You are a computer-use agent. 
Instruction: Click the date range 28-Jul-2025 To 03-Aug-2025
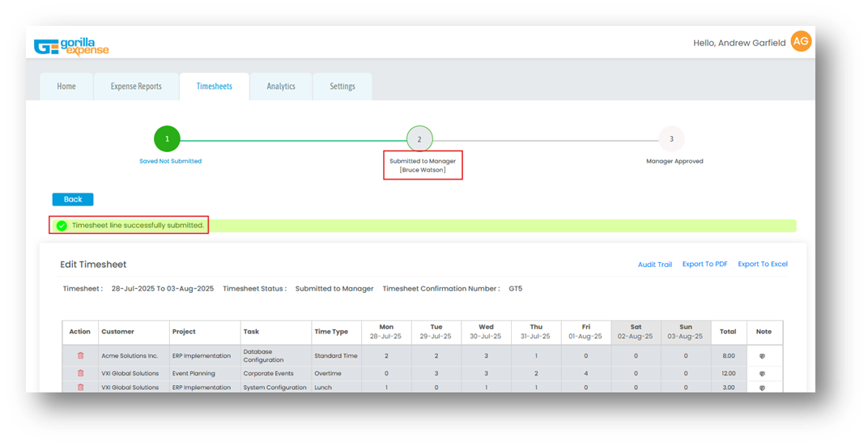pyautogui.click(x=163, y=288)
